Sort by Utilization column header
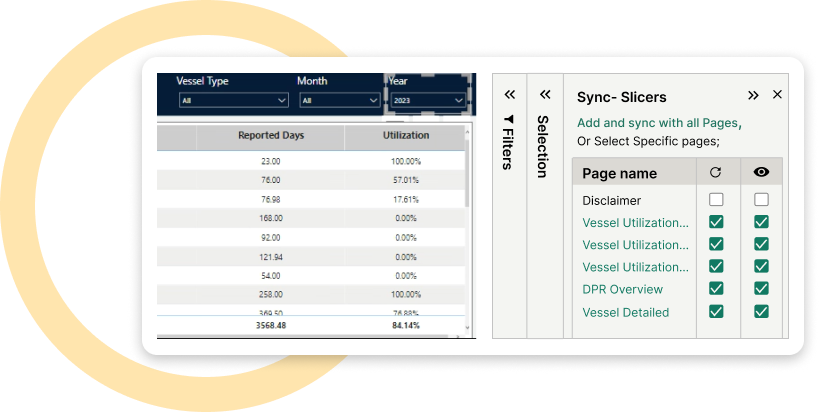Screen dimensions: 819x412 pyautogui.click(x=406, y=135)
